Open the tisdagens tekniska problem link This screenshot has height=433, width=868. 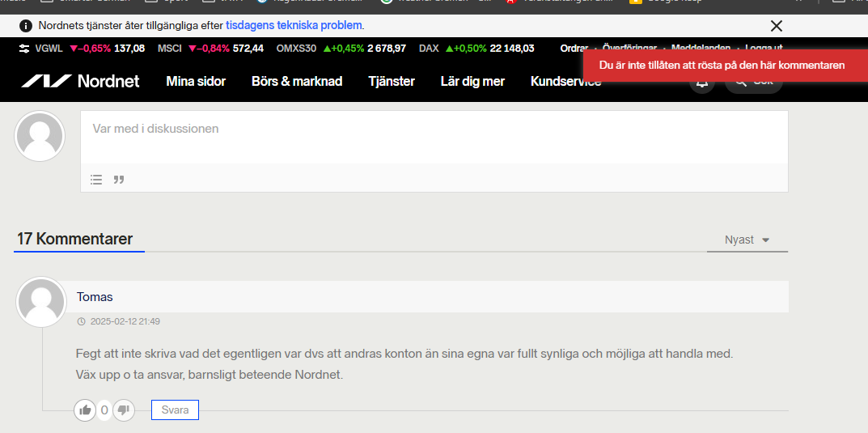coord(294,26)
